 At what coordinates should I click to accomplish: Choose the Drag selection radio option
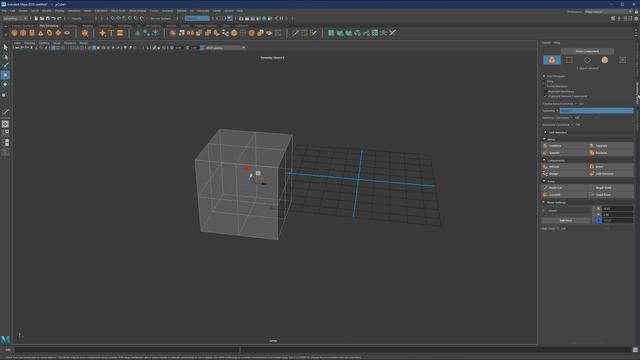pos(545,82)
